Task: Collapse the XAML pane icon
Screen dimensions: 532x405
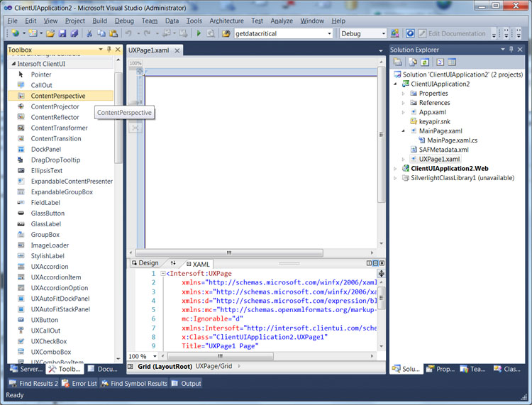Action: (x=382, y=263)
